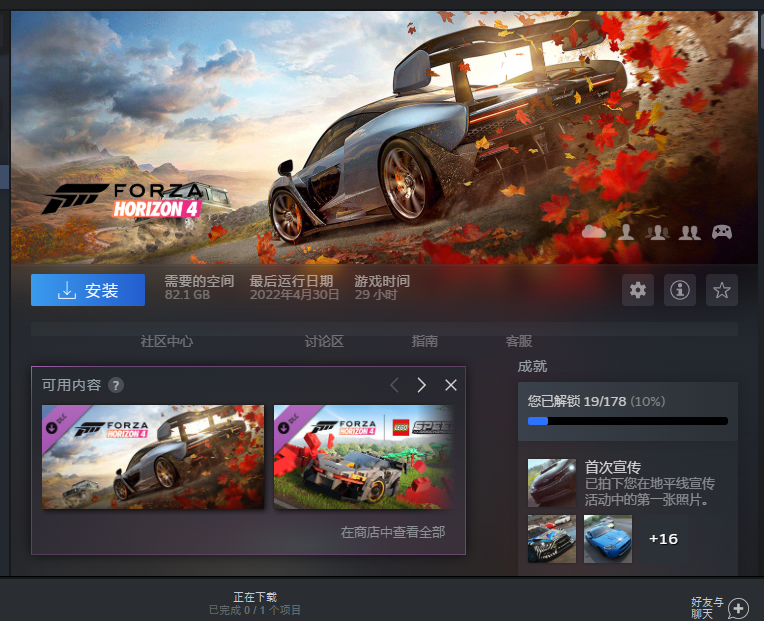Open the game info icon
764x621 pixels.
680,290
